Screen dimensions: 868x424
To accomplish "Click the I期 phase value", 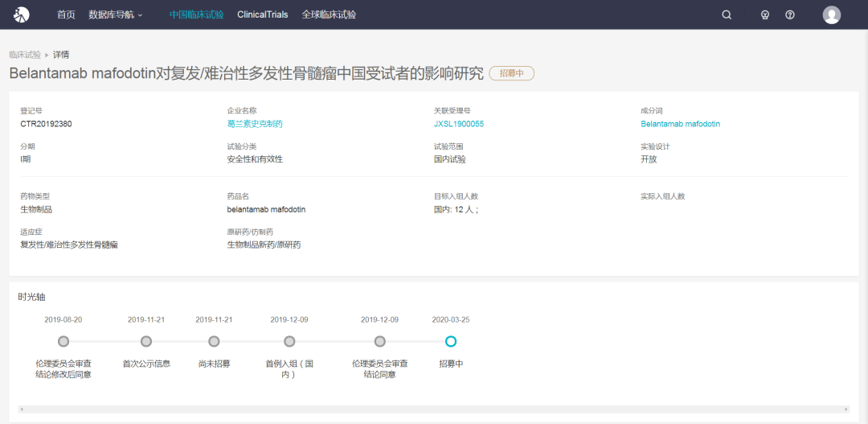I will (27, 159).
